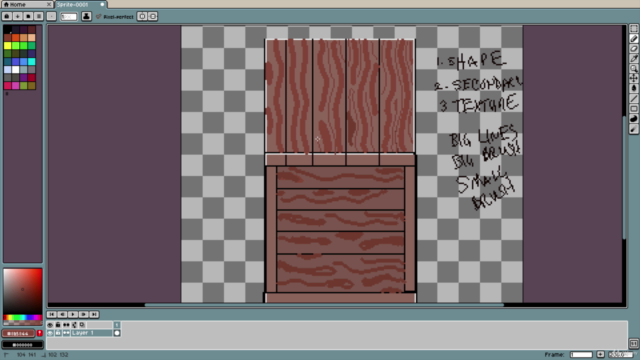Image resolution: width=640 pixels, height=360 pixels.
Task: Close the Home tab
Action: [x=49, y=4]
